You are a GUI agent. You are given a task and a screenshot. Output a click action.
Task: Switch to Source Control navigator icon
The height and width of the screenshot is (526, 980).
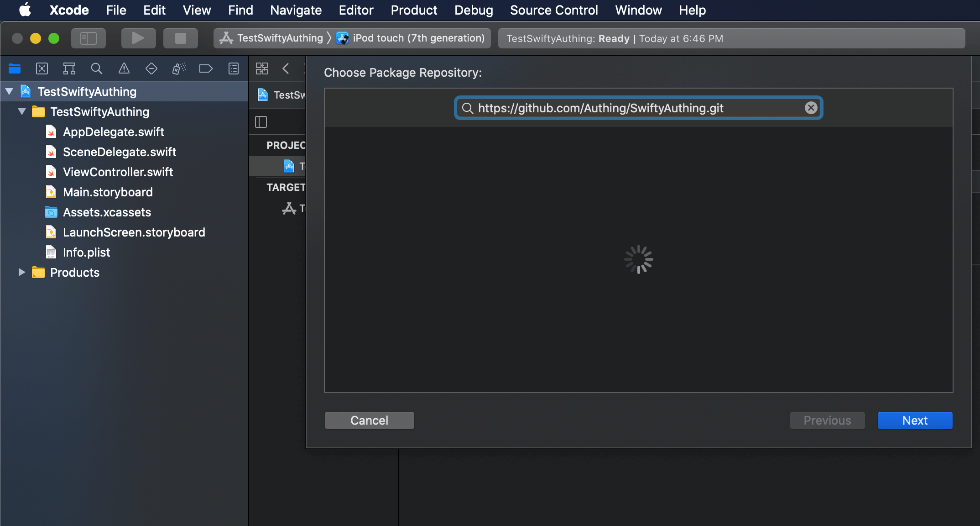pos(42,69)
